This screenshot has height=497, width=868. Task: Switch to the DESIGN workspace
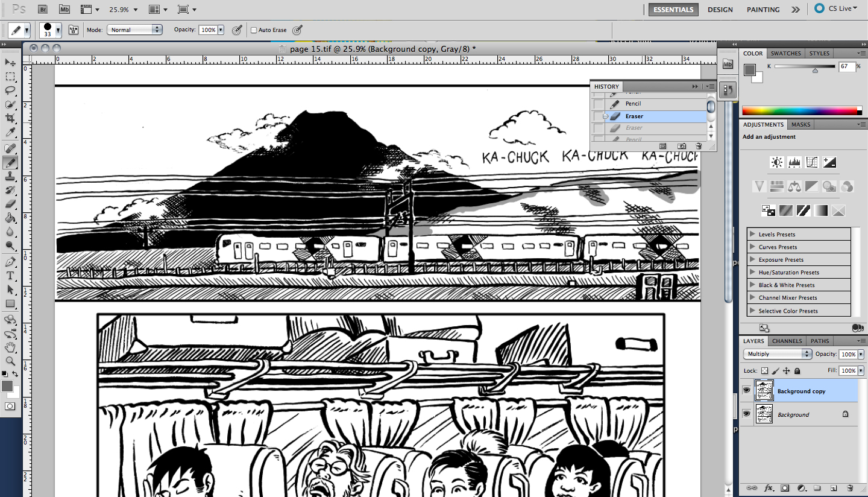coord(720,9)
